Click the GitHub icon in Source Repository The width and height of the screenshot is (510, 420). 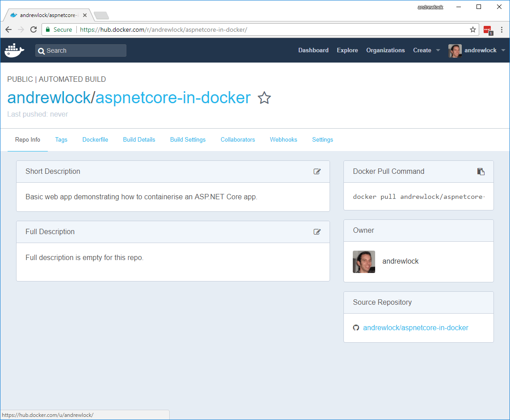tap(356, 328)
